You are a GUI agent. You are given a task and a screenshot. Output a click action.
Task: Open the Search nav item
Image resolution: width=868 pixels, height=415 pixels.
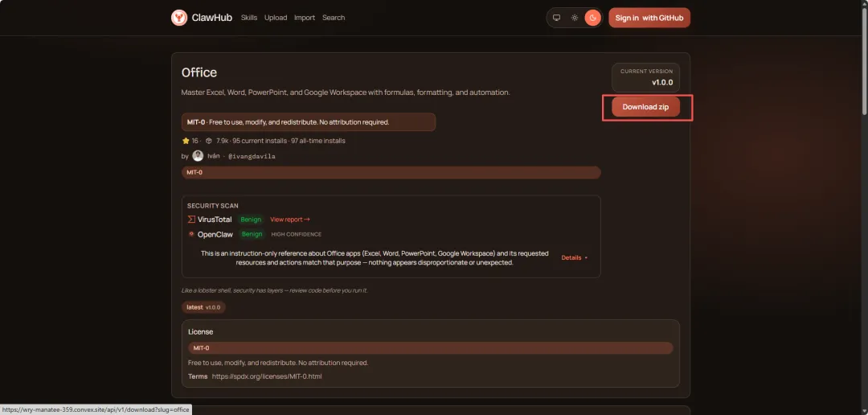pos(334,18)
